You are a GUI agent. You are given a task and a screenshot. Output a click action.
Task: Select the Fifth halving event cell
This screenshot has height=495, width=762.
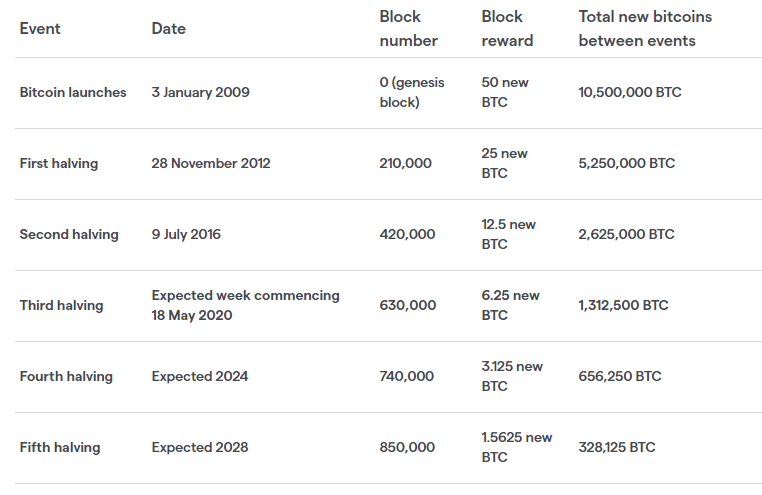60,447
